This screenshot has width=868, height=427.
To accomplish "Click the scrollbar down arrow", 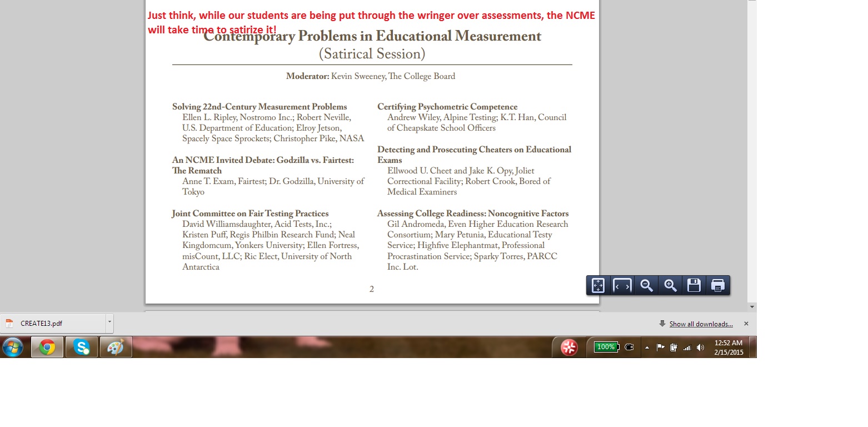I will pyautogui.click(x=752, y=307).
